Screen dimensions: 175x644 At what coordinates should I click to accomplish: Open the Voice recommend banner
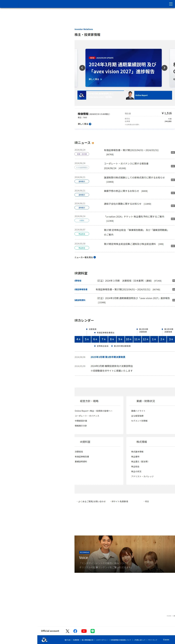click(x=125, y=554)
